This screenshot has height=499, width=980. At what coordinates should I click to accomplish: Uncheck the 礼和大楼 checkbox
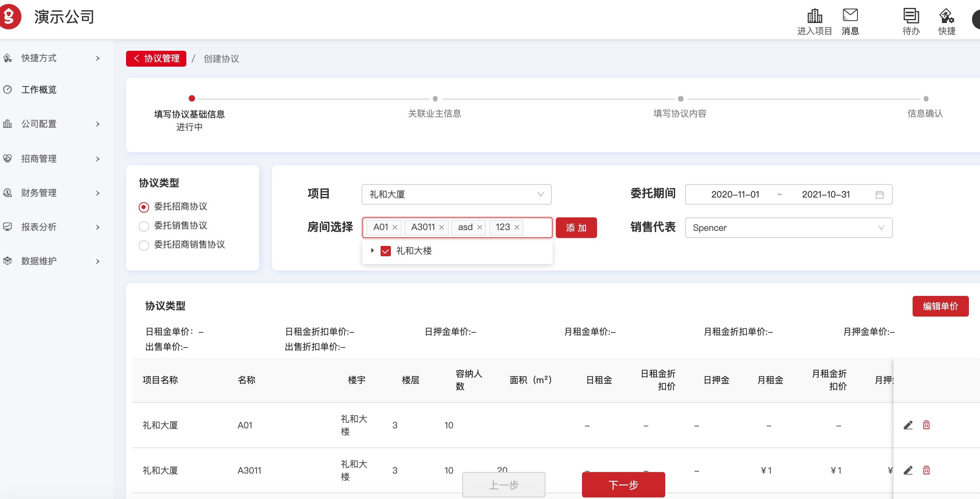point(385,251)
